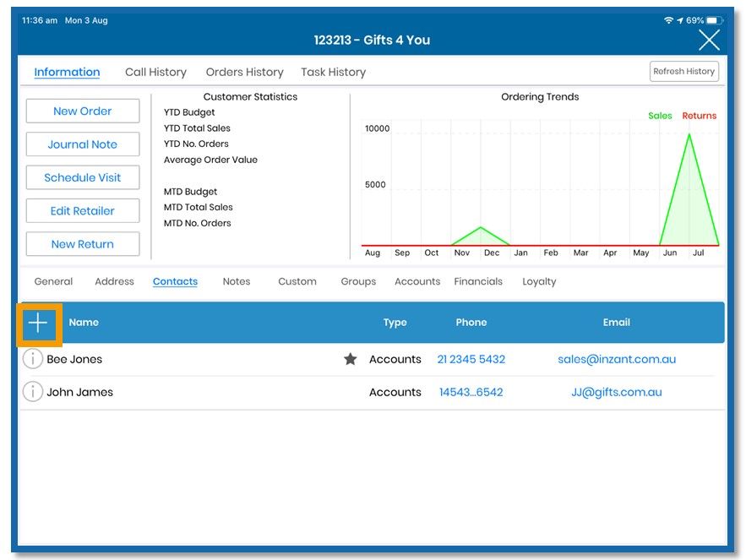746x560 pixels.
Task: Add a new contact with plus icon
Action: pos(39,323)
